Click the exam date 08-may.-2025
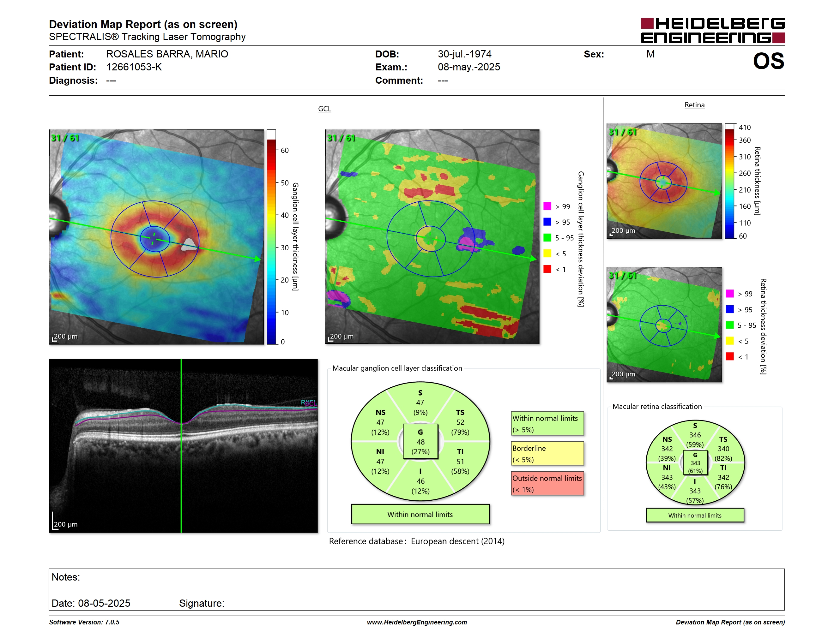The image size is (834, 644). [468, 67]
